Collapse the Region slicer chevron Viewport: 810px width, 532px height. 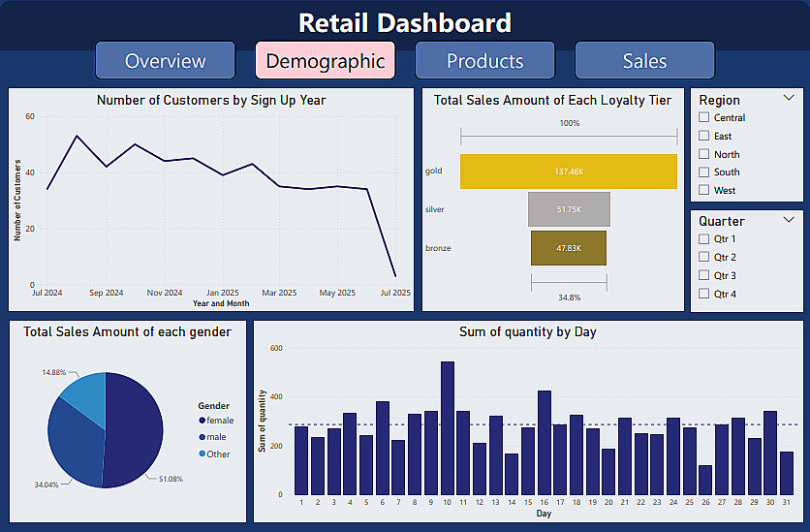coord(788,99)
